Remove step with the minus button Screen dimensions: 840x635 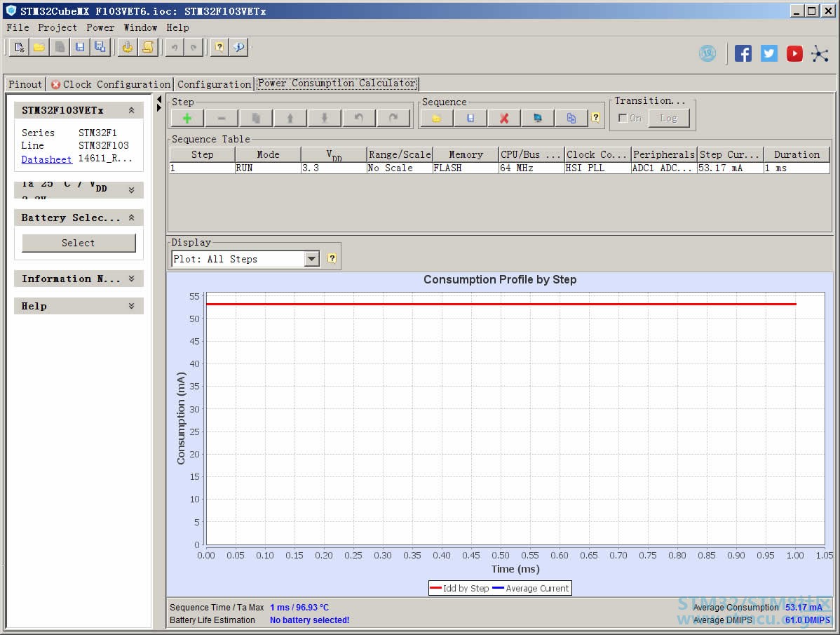pyautogui.click(x=222, y=119)
